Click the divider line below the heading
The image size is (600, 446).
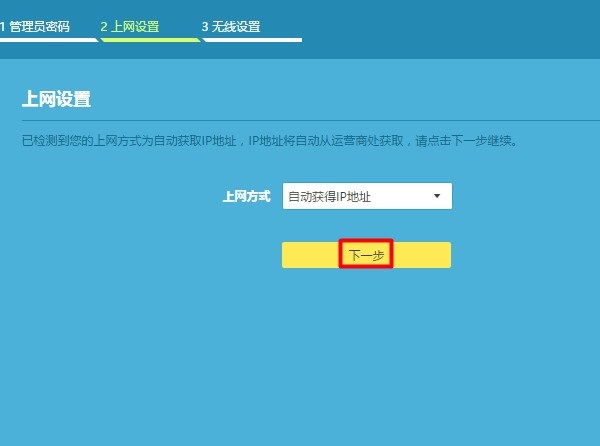click(300, 120)
